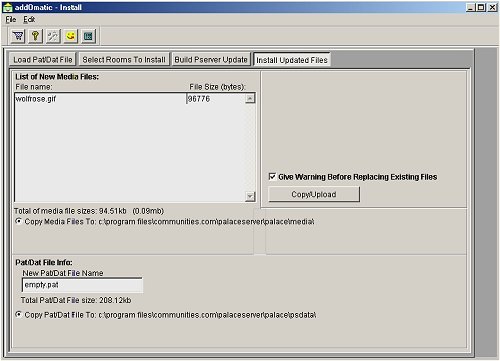Click the media list scroll down arrow

tap(250, 196)
